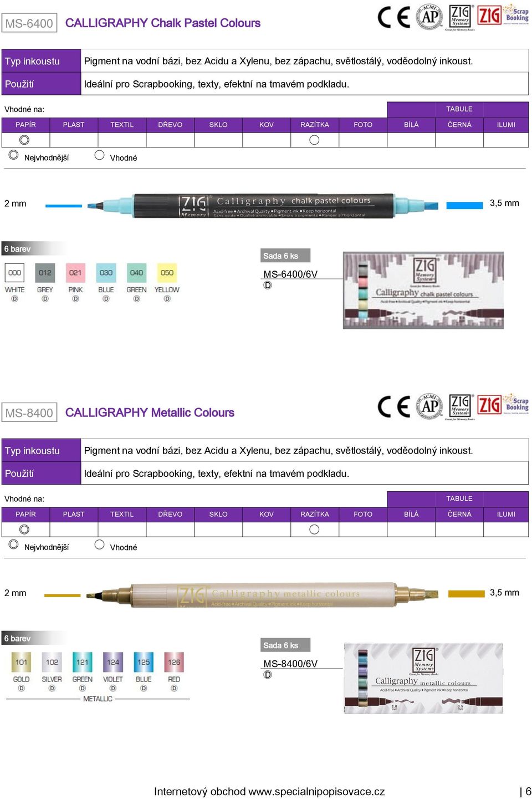Click the metallic colours calligraphy pen image
This screenshot has height=799, width=532.
pyautogui.click(x=262, y=595)
